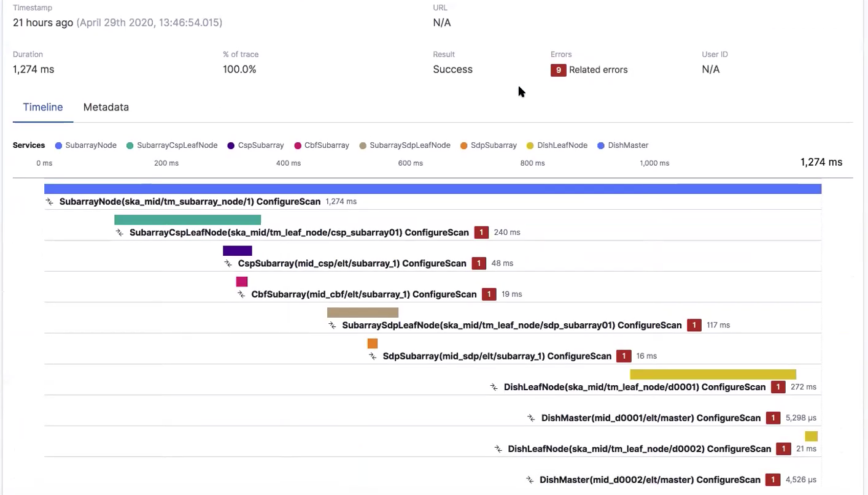Click the transaction icon beside SubarrayNode ConfigureScan
Image resolution: width=868 pixels, height=495 pixels.
click(50, 202)
